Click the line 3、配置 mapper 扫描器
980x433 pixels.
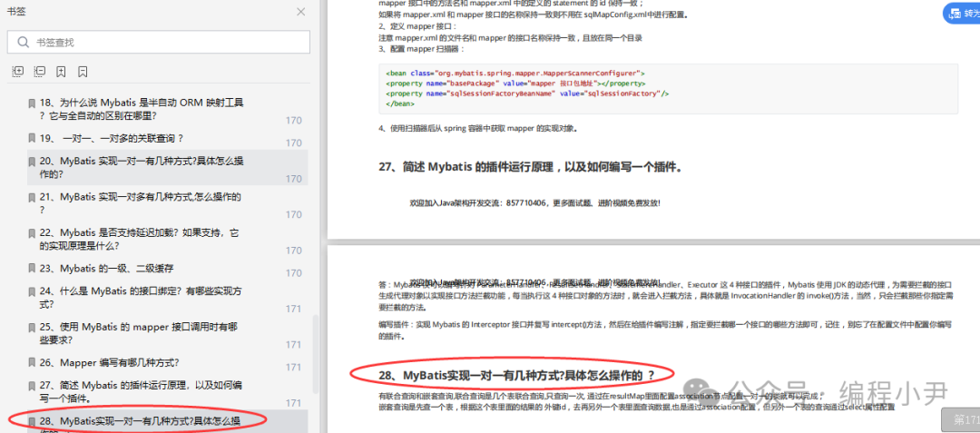point(421,48)
